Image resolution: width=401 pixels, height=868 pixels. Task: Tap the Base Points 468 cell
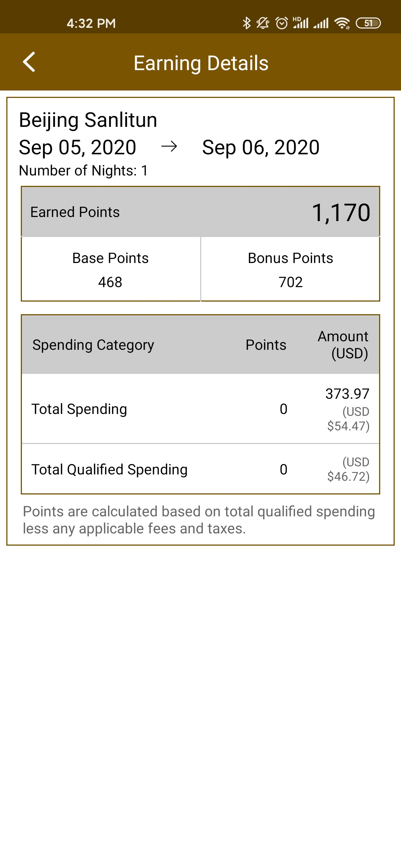tap(111, 269)
